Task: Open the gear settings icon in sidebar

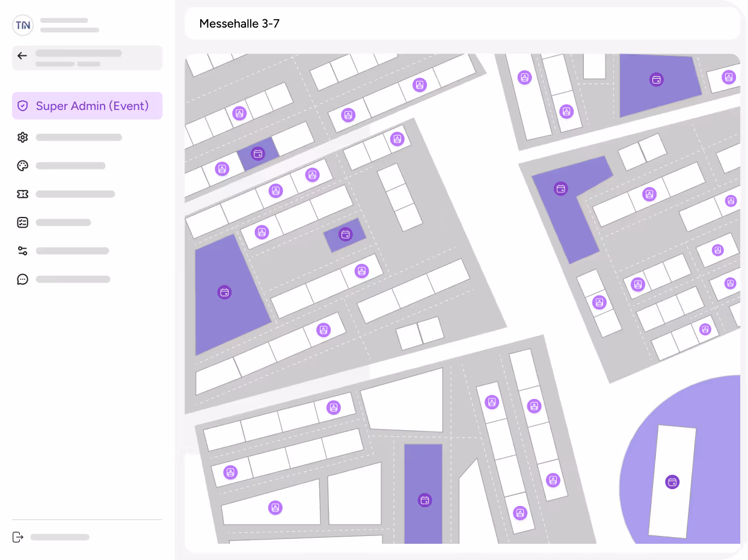Action: 23,138
